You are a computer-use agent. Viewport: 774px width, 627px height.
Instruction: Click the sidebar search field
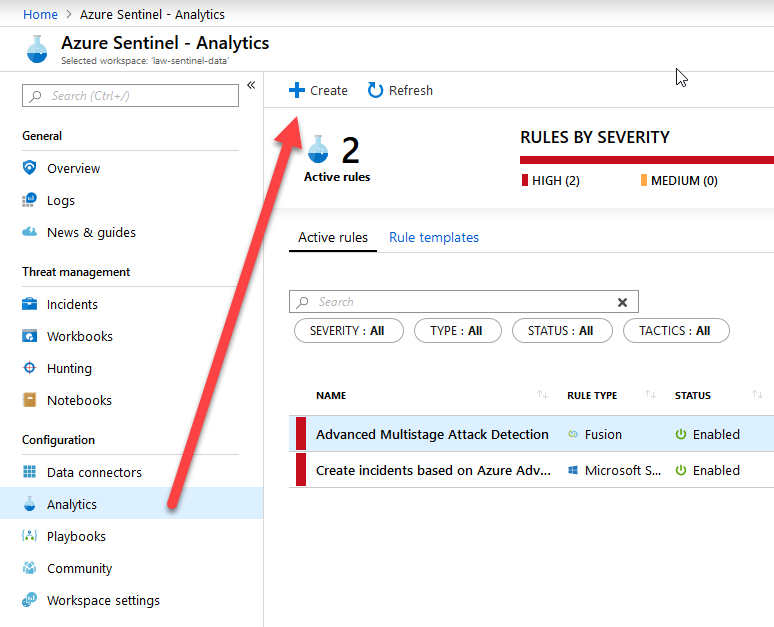pyautogui.click(x=130, y=96)
